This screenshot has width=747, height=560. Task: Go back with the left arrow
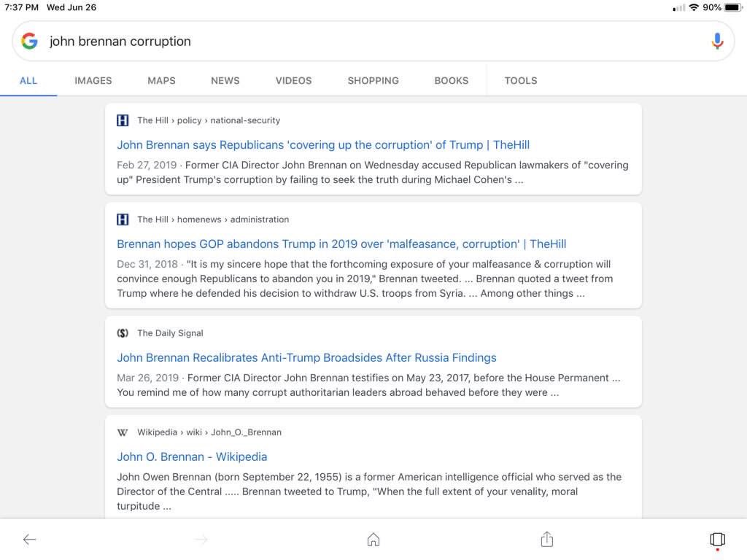point(29,539)
